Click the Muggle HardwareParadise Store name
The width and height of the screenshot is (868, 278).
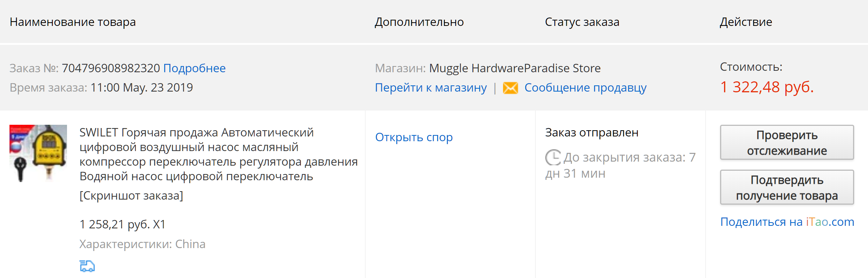click(514, 68)
